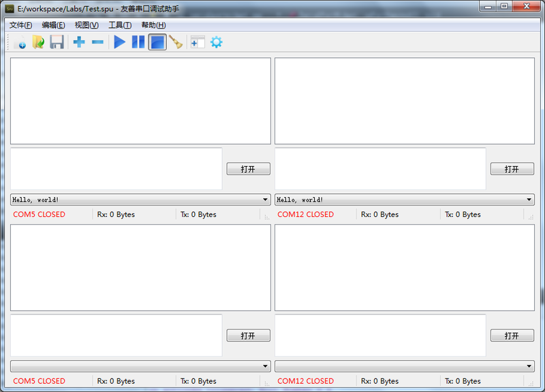Image resolution: width=545 pixels, height=392 pixels.
Task: Expand top-left "Hello, world!" dropdown
Action: (x=265, y=200)
